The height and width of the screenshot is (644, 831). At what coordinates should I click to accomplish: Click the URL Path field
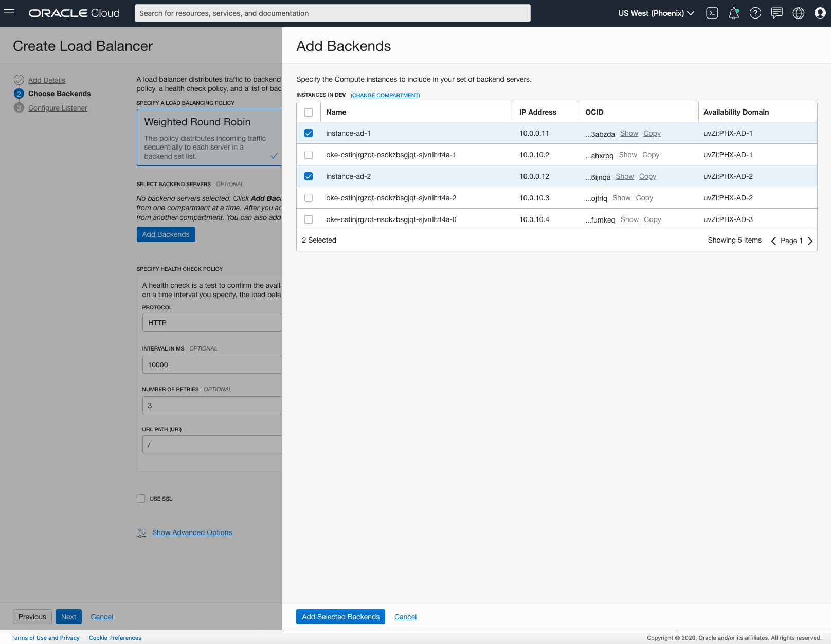pos(212,445)
